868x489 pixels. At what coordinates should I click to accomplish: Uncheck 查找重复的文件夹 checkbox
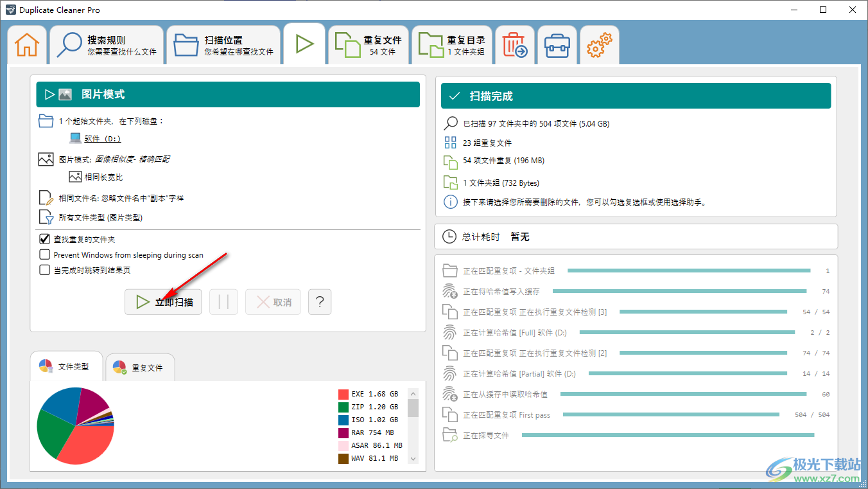tap(45, 239)
